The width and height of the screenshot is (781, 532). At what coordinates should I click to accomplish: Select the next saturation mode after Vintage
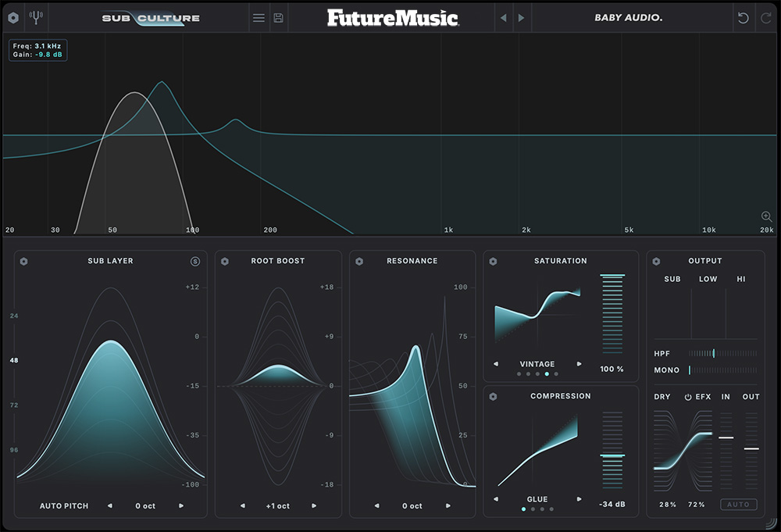pos(580,363)
